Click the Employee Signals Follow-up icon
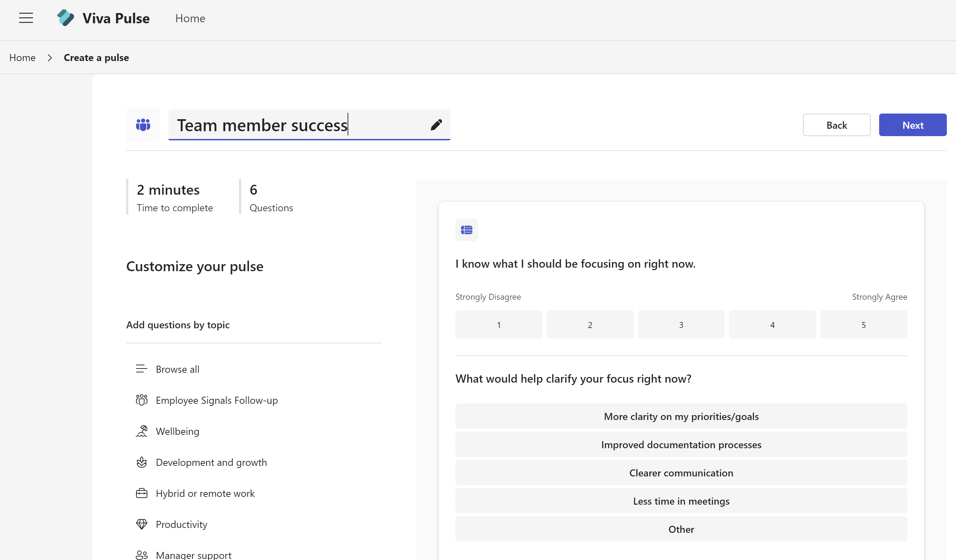The height and width of the screenshot is (560, 956). pos(141,400)
